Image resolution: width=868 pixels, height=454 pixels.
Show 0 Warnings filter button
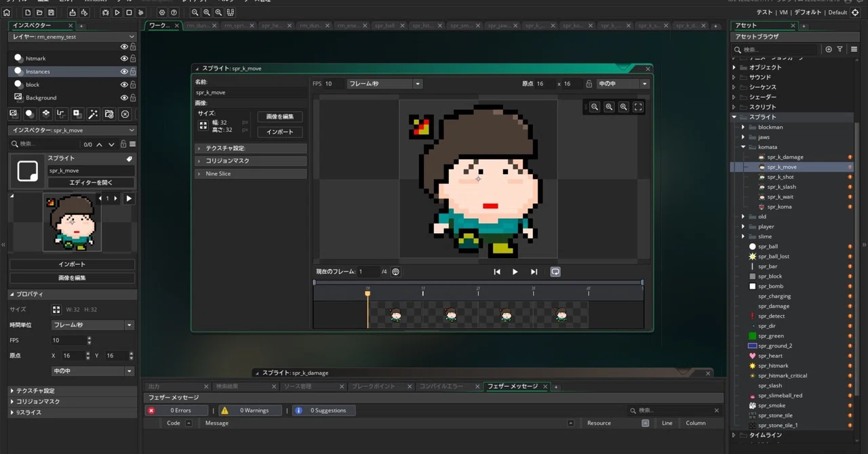(249, 411)
